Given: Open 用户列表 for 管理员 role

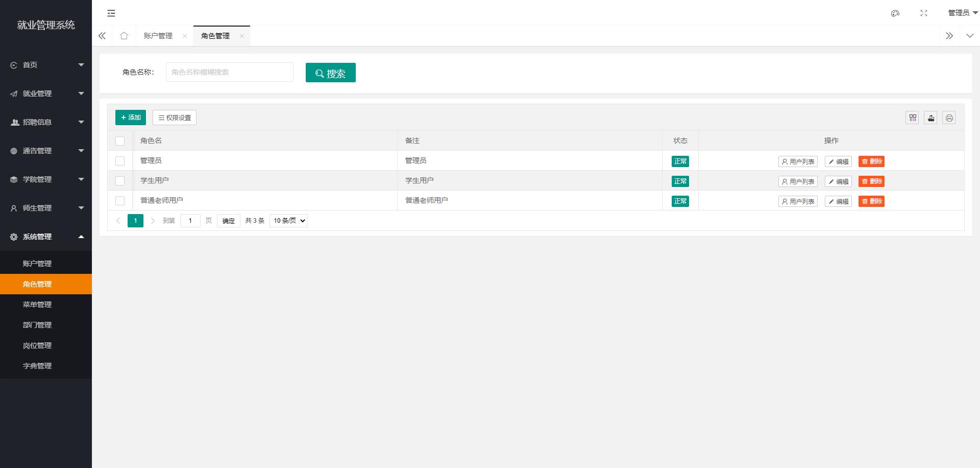Looking at the screenshot, I should point(798,161).
